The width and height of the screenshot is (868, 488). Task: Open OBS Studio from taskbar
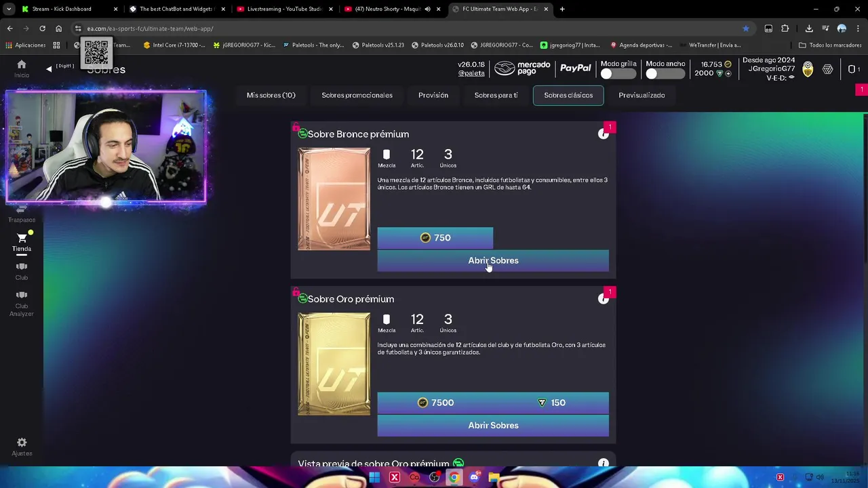point(434,477)
